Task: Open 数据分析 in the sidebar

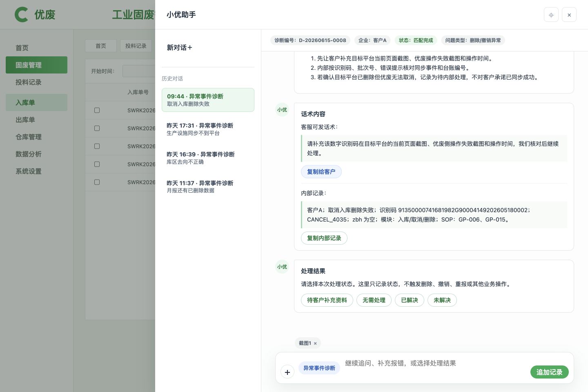Action: (36, 154)
